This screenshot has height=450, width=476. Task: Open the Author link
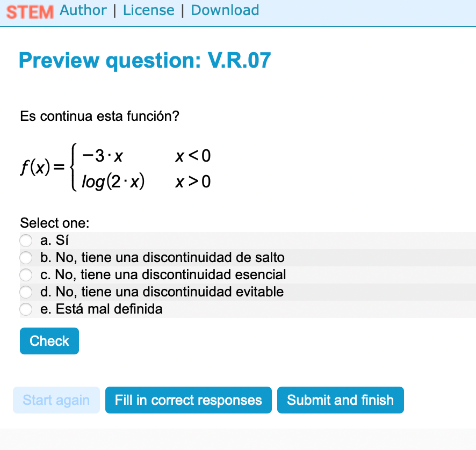[83, 10]
